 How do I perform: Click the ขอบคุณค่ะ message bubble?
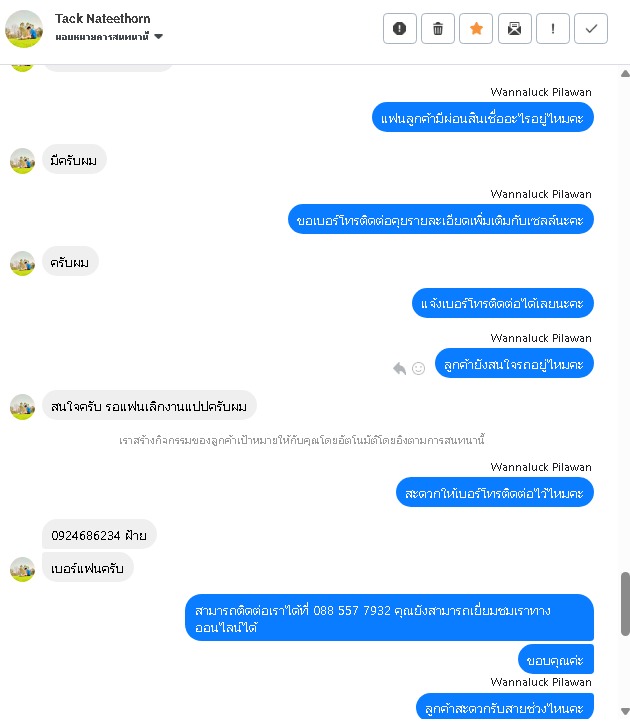pyautogui.click(x=556, y=659)
